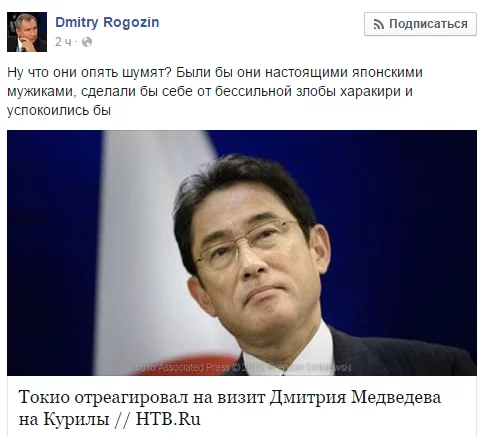Image resolution: width=483 pixels, height=437 pixels.
Task: Click the "НТВ.Ru" source in the headline
Action: 168,419
